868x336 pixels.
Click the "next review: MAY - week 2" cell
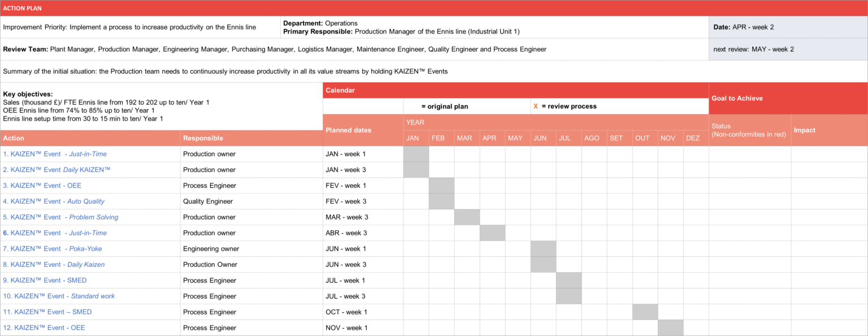pos(788,49)
